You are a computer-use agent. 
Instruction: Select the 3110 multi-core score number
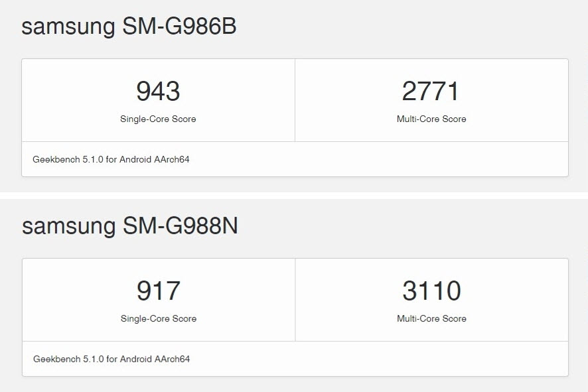click(431, 291)
